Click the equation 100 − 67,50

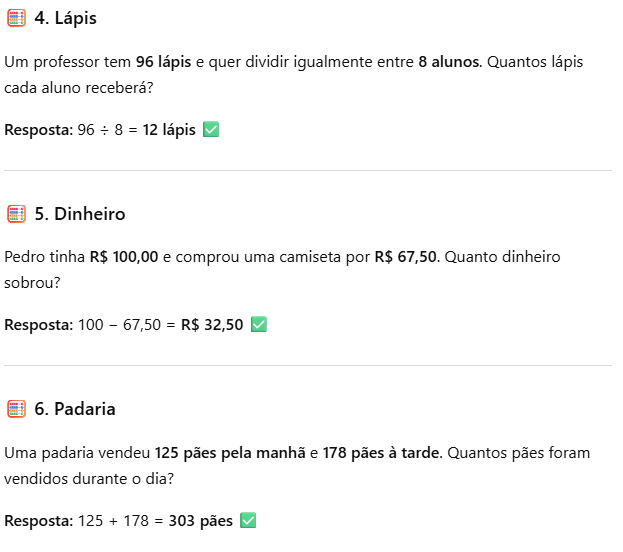pos(119,325)
